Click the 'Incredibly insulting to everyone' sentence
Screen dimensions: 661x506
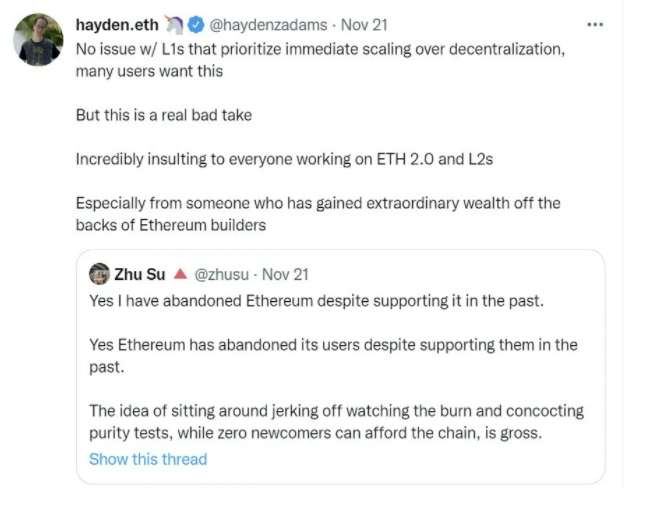tap(285, 159)
